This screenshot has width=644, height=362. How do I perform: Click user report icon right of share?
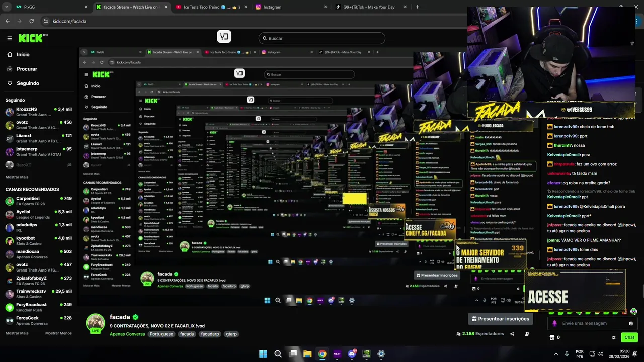527,334
